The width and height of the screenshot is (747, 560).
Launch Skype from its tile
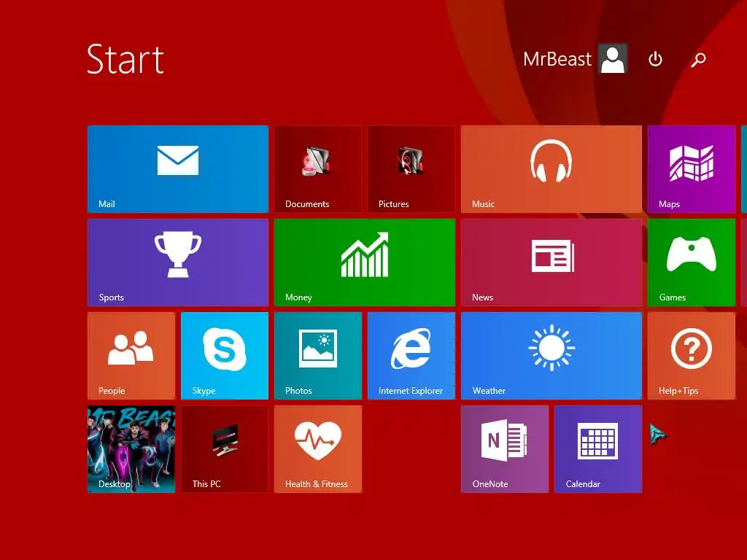pyautogui.click(x=225, y=356)
